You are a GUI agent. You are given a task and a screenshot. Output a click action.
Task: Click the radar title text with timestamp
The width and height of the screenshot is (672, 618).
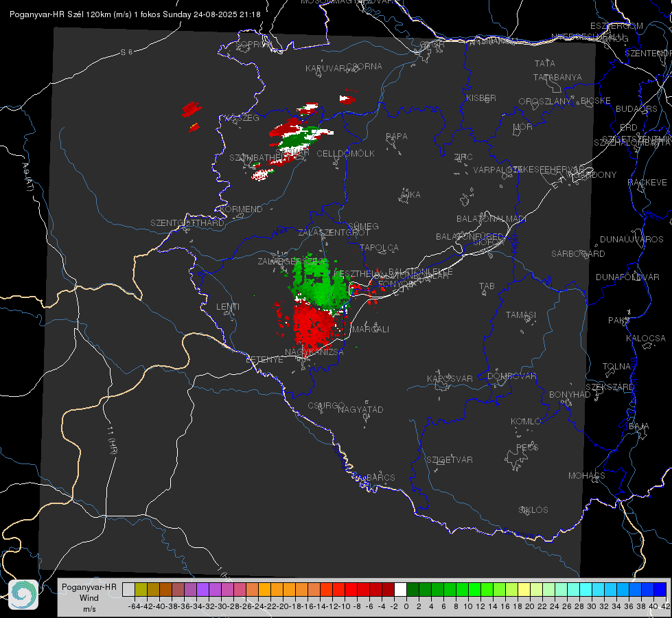point(135,14)
